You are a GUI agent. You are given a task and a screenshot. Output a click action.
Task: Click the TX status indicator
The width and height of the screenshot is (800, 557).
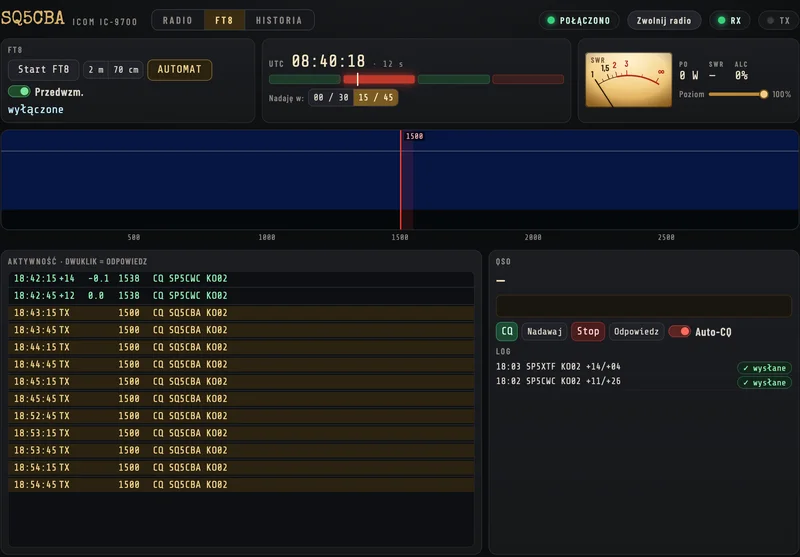pyautogui.click(x=779, y=20)
